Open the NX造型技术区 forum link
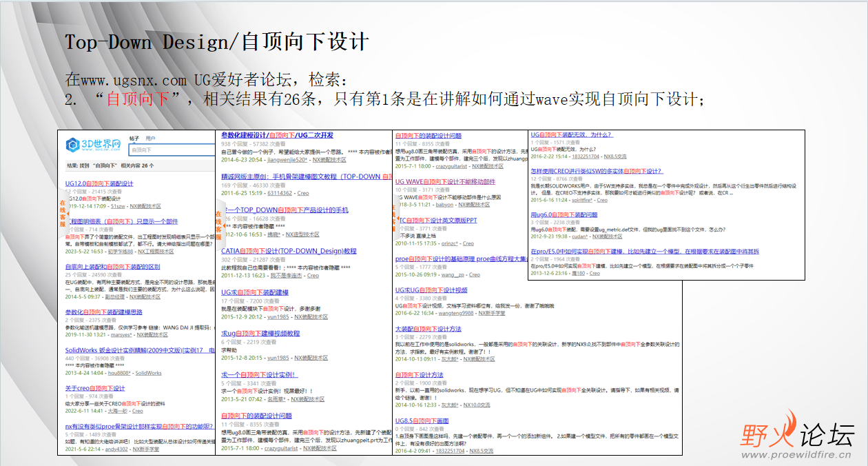Viewport: 868px width, 466px height. coord(303,234)
